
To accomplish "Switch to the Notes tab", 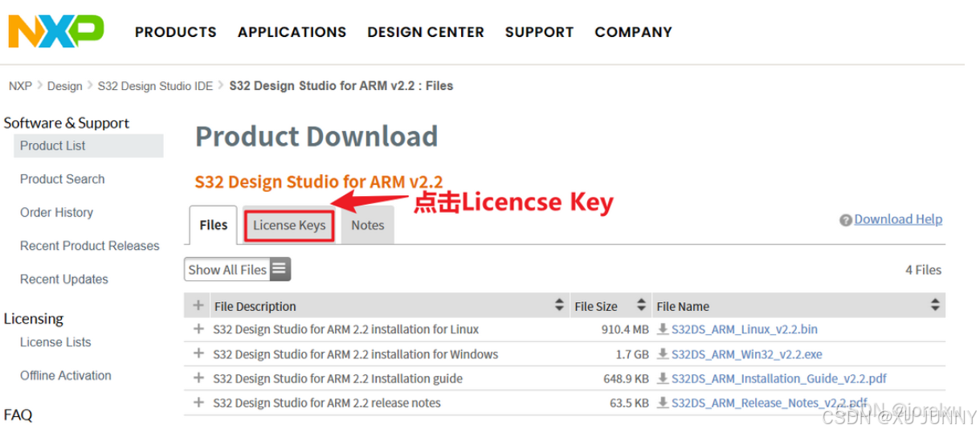I will click(x=368, y=226).
